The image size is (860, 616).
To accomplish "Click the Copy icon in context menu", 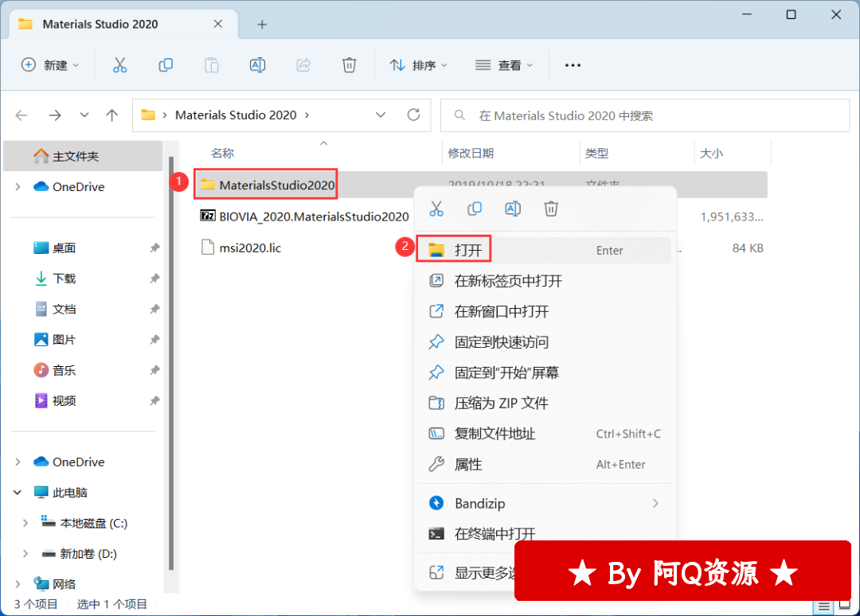I will click(475, 209).
